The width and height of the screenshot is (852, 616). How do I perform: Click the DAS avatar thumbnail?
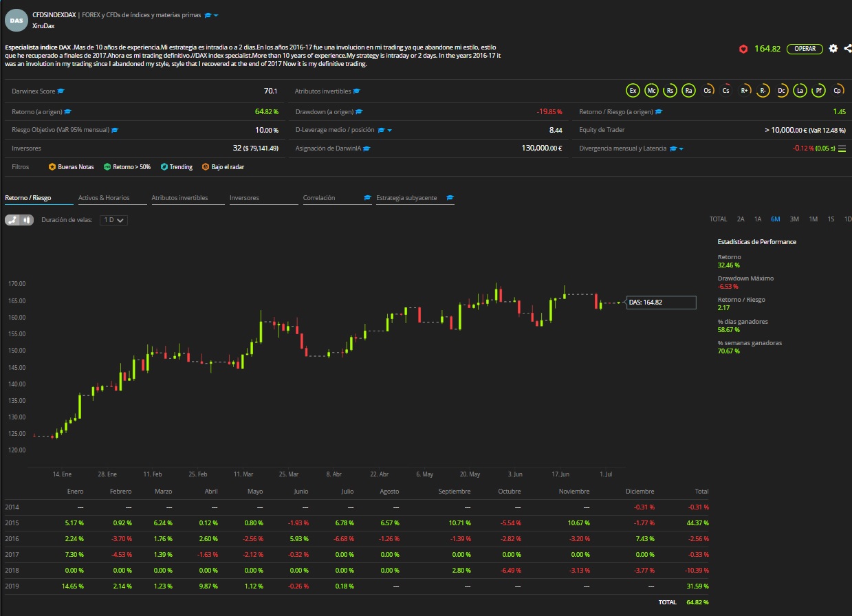[17, 21]
